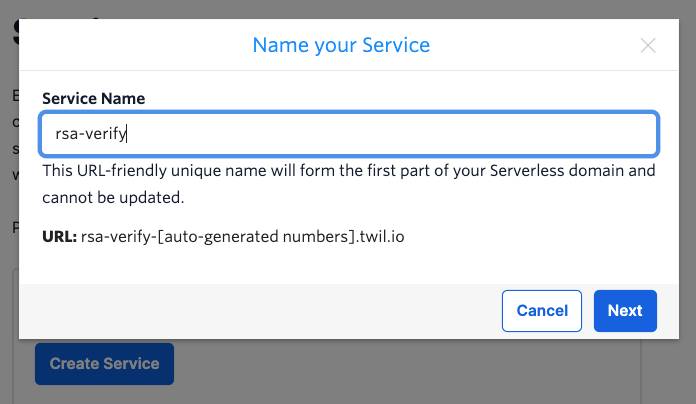
Task: Click the Service Name input field
Action: pyautogui.click(x=349, y=134)
